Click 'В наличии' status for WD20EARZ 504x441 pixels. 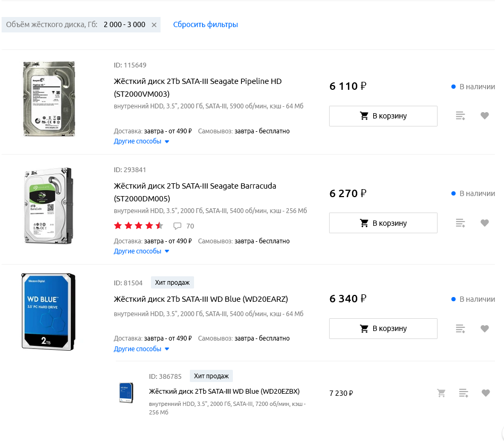[x=473, y=299]
